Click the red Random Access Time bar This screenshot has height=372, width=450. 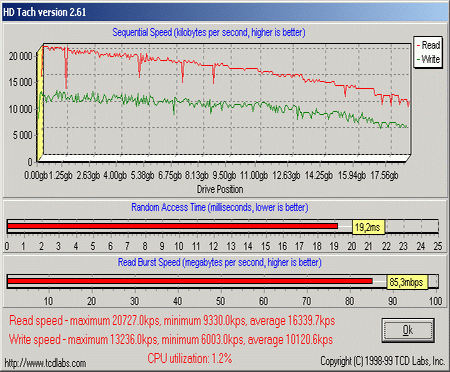[173, 226]
